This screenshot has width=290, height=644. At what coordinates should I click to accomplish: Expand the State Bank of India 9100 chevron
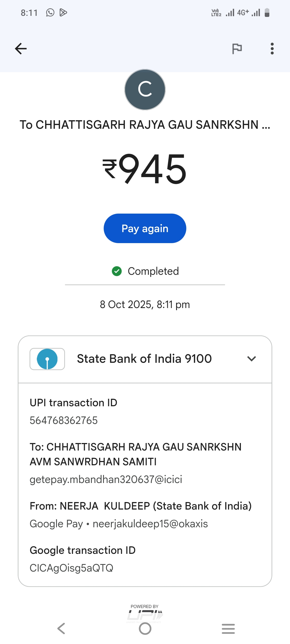pyautogui.click(x=252, y=359)
